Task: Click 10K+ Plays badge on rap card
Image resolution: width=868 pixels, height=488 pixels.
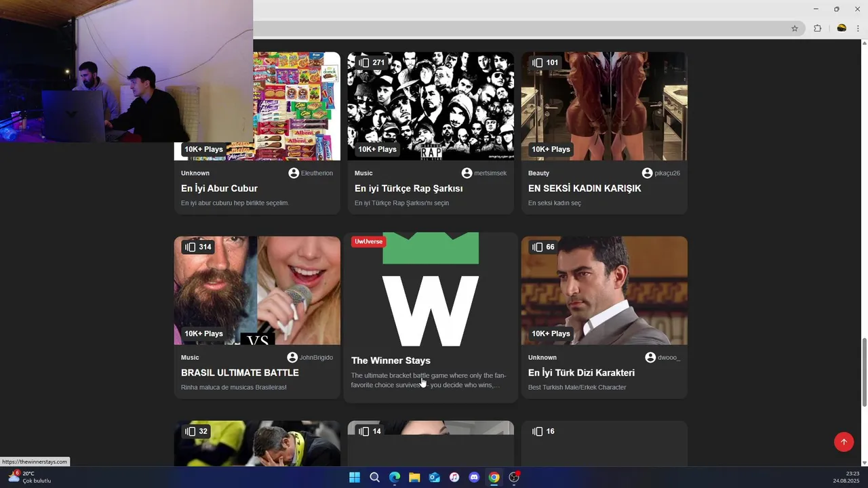Action: point(377,149)
